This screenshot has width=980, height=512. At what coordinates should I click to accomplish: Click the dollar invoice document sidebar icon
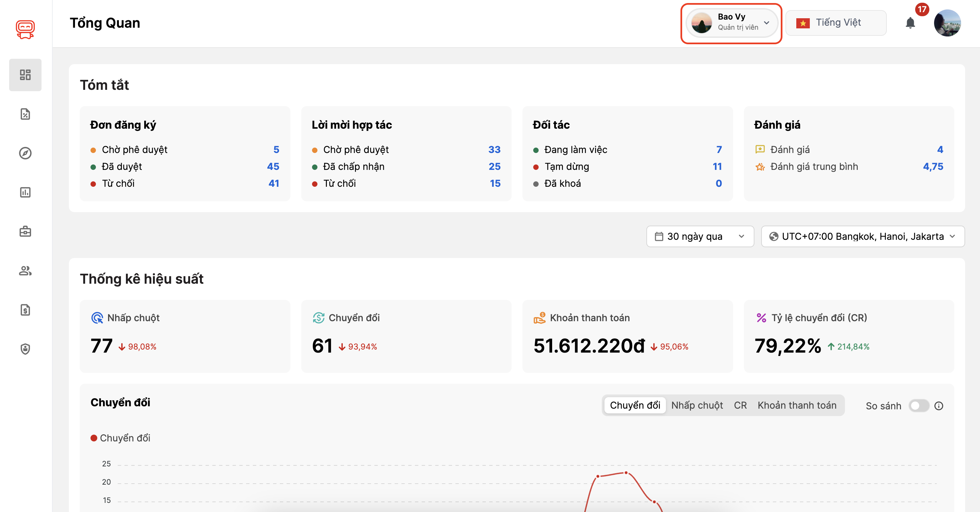(x=25, y=310)
